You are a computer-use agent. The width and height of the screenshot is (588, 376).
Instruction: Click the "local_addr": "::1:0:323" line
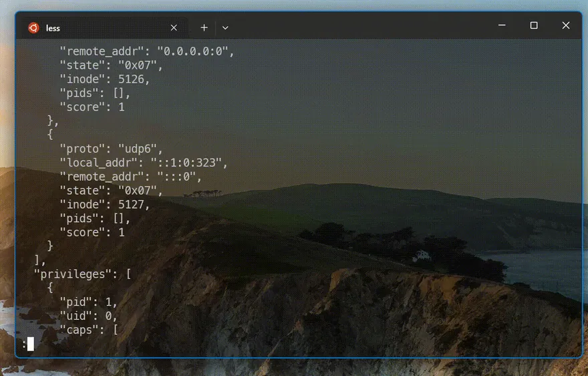(x=144, y=163)
